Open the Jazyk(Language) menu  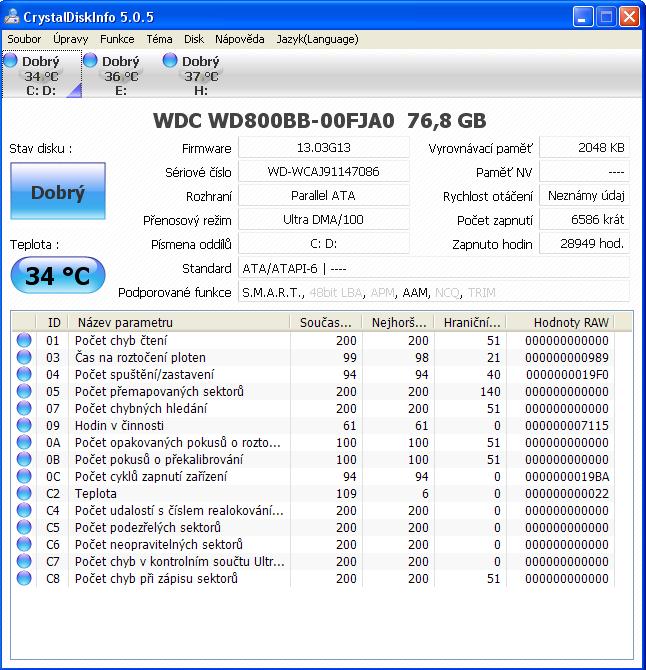[x=317, y=39]
